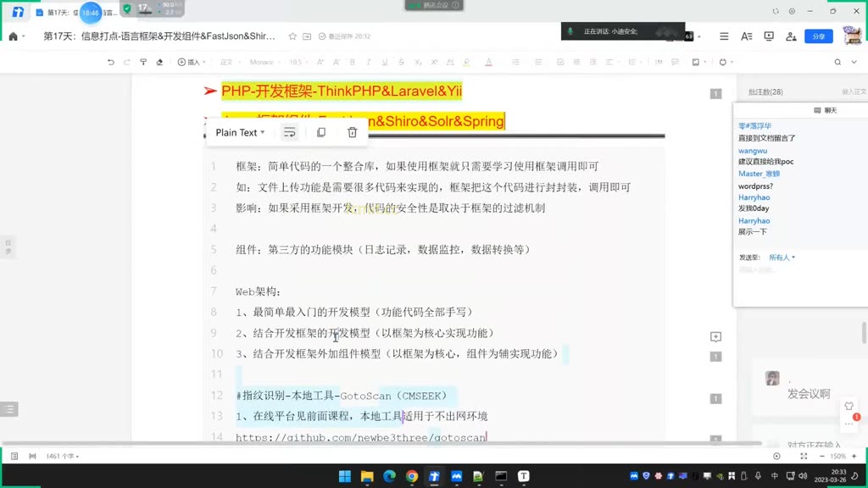Open the 正文 paragraph style dropdown
The width and height of the screenshot is (868, 488).
(229, 62)
